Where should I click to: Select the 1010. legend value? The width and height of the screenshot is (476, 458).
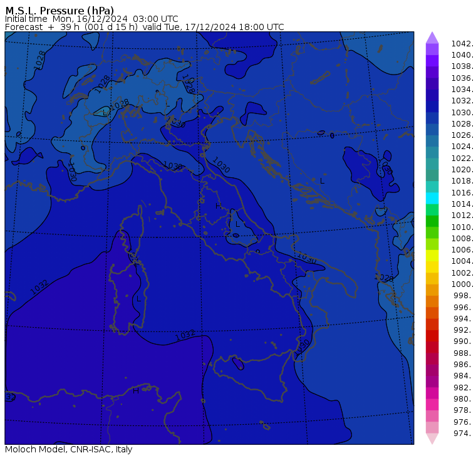[x=462, y=227]
